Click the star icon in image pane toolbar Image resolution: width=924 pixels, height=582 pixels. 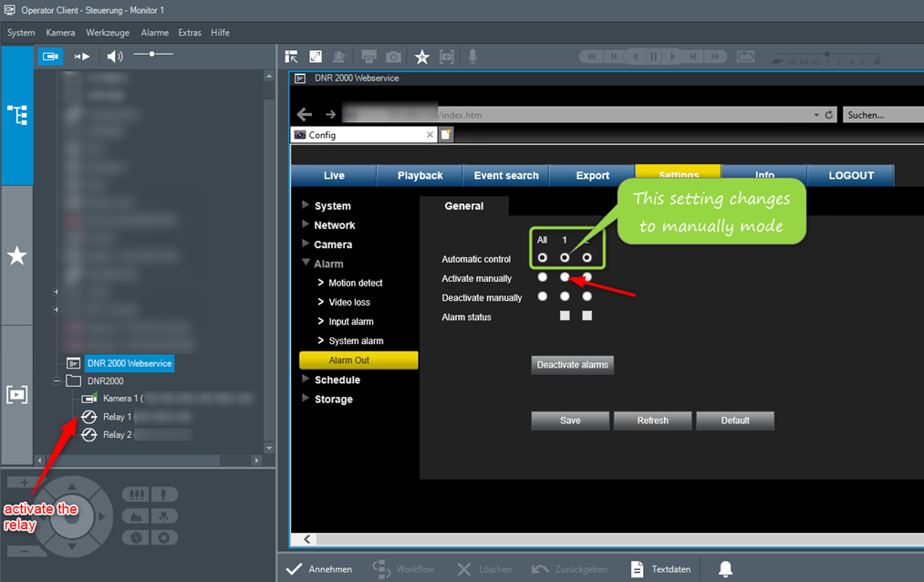[421, 57]
